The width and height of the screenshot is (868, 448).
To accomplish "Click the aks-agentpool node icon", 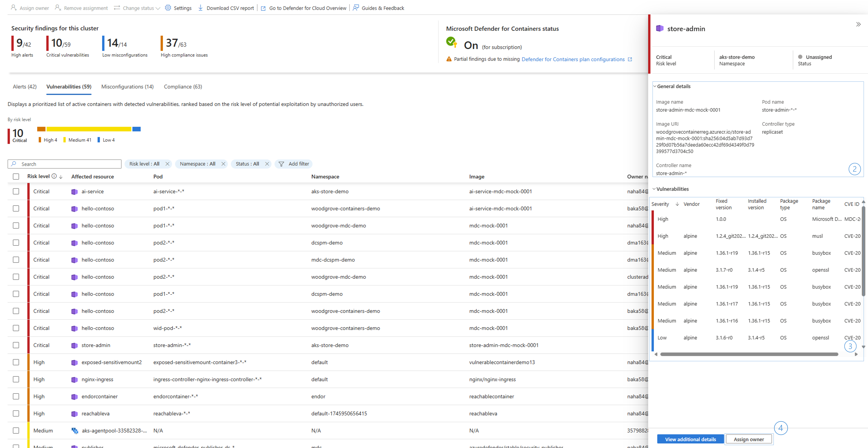I will coord(75,431).
